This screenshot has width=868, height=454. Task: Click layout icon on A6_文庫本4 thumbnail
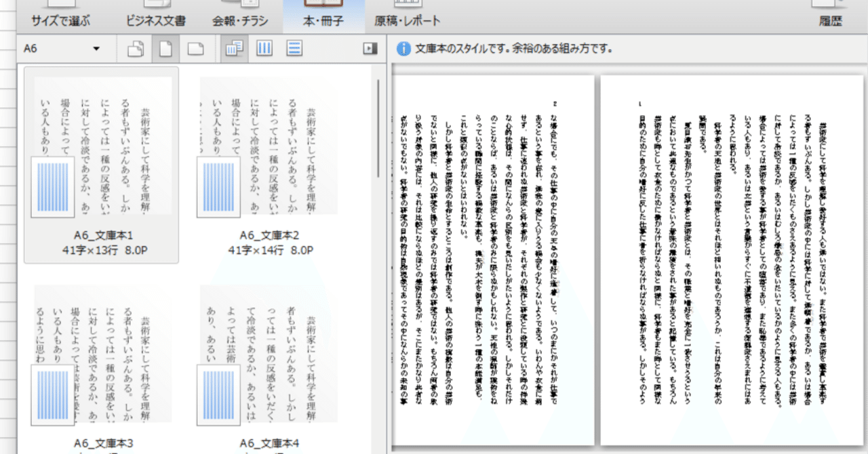[x=219, y=395]
